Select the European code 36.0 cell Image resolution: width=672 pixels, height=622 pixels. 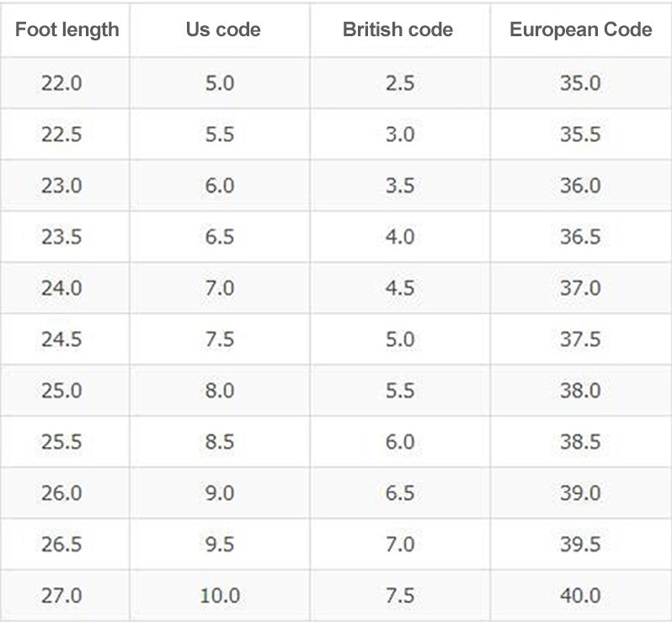tap(580, 185)
